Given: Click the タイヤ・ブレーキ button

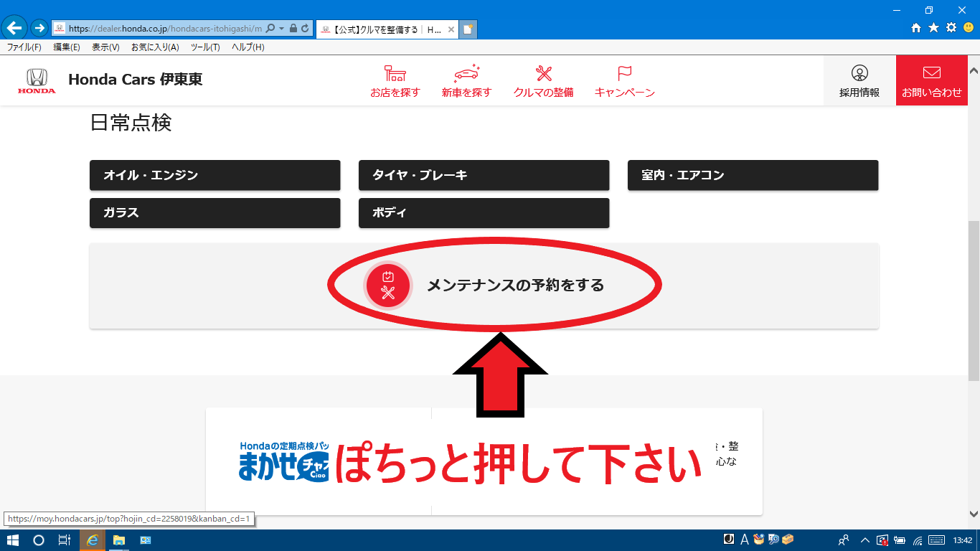Looking at the screenshot, I should point(484,175).
